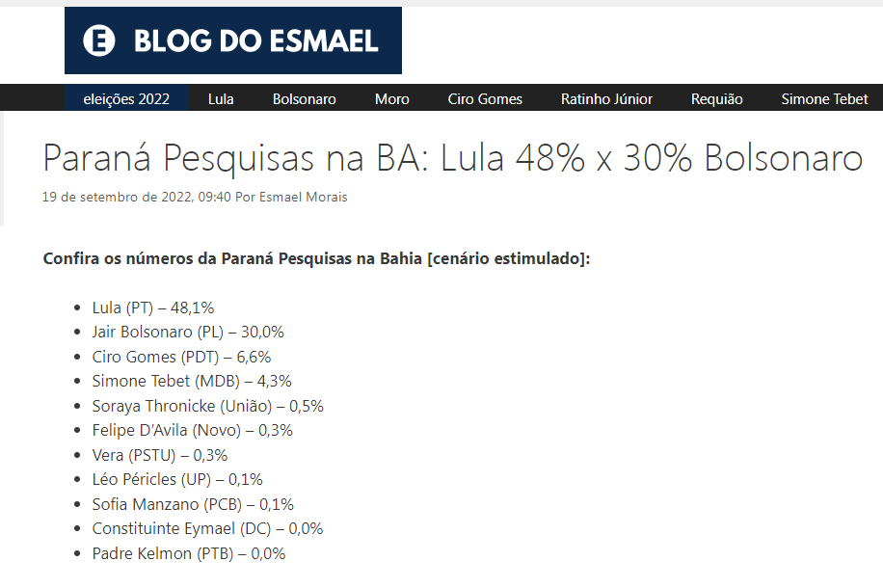Viewport: 883px width, 588px height.
Task: Select Bolsonaro in the navigation bar
Action: (x=304, y=98)
